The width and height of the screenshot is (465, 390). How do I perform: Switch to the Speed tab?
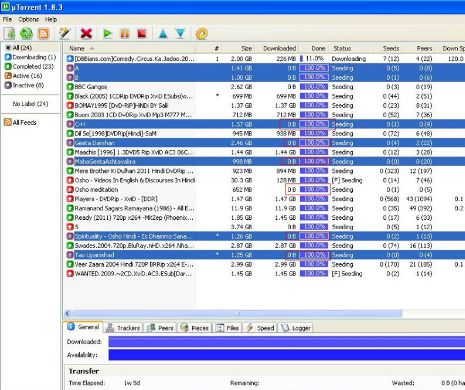260,328
